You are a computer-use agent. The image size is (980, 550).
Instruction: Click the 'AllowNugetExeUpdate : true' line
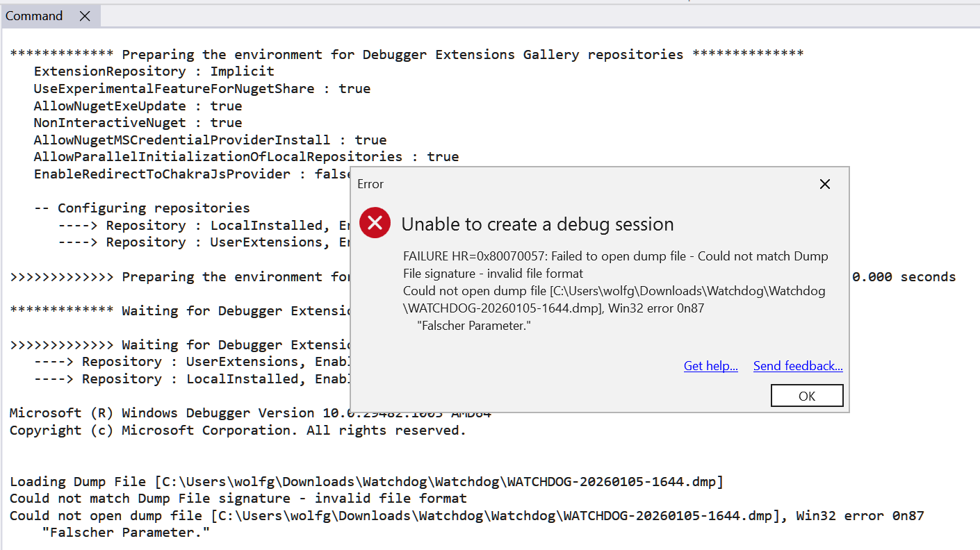(138, 106)
